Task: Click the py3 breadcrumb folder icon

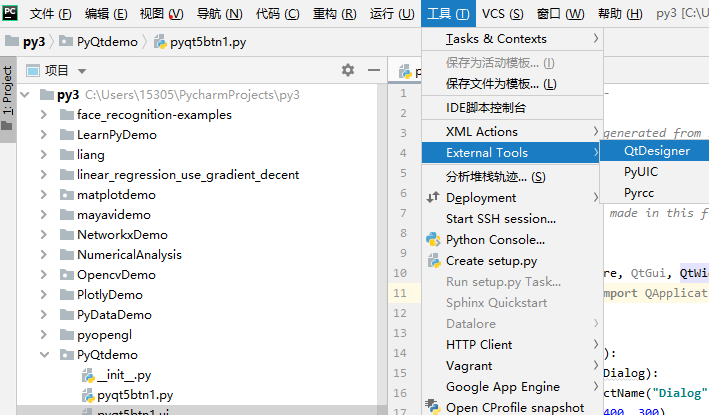Action: [12, 41]
